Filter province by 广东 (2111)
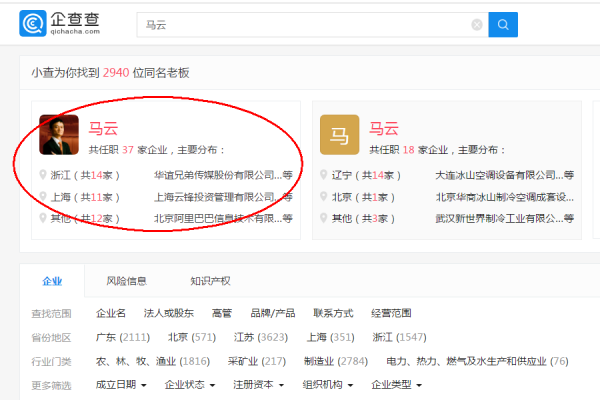The height and width of the screenshot is (400, 600). (122, 337)
